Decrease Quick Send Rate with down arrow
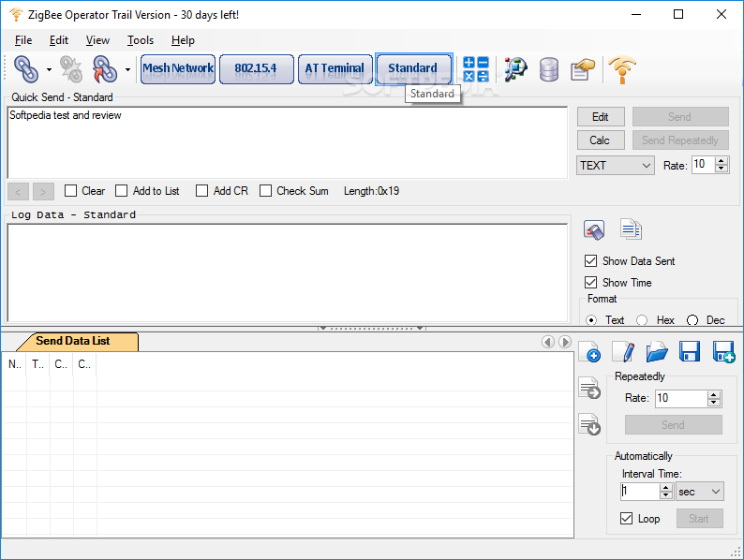This screenshot has width=744, height=560. (722, 169)
